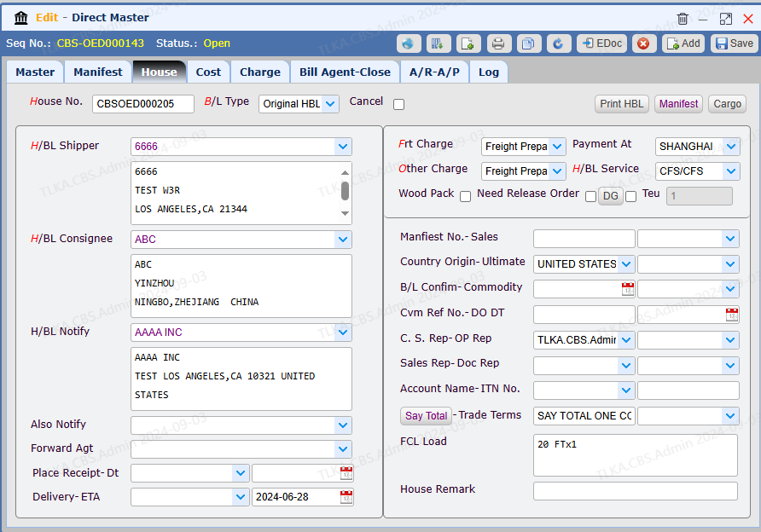This screenshot has width=761, height=532.
Task: Click the Print HBL button
Action: coord(622,104)
